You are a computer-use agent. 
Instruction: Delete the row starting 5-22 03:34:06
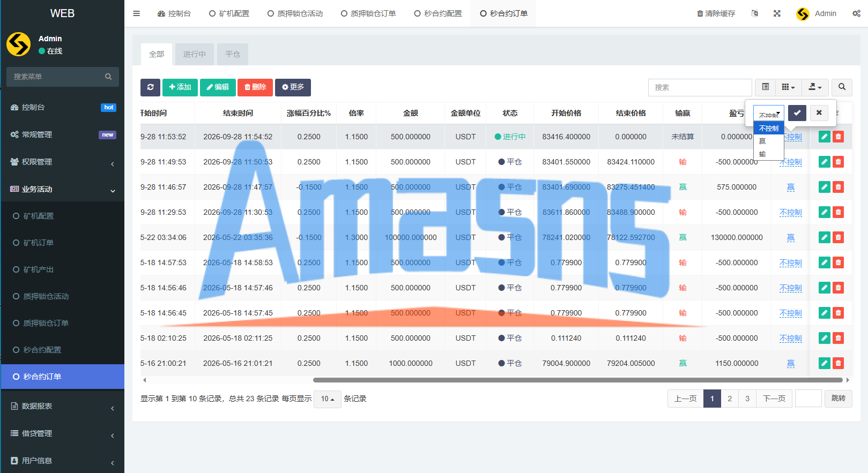(x=839, y=237)
